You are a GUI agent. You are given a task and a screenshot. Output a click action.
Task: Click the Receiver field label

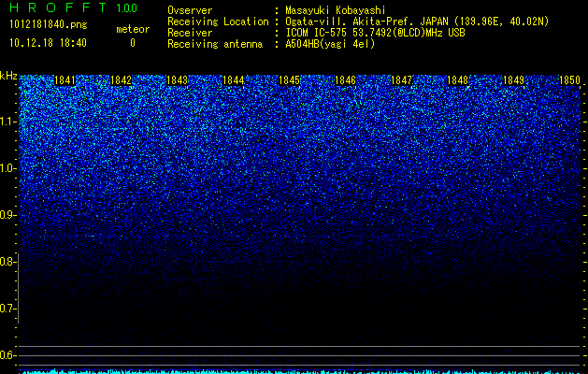pos(190,33)
